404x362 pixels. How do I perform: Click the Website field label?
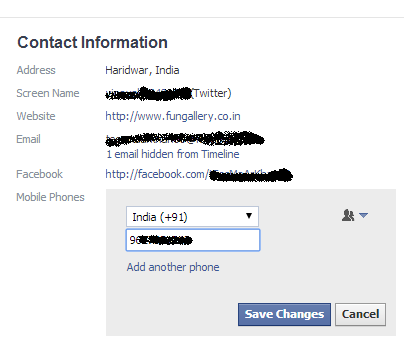[36, 116]
